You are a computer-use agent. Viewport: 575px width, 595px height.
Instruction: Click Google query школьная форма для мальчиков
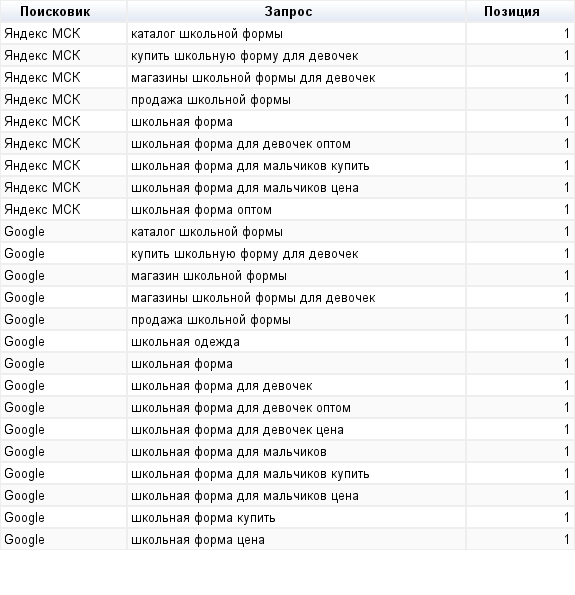pyautogui.click(x=229, y=452)
